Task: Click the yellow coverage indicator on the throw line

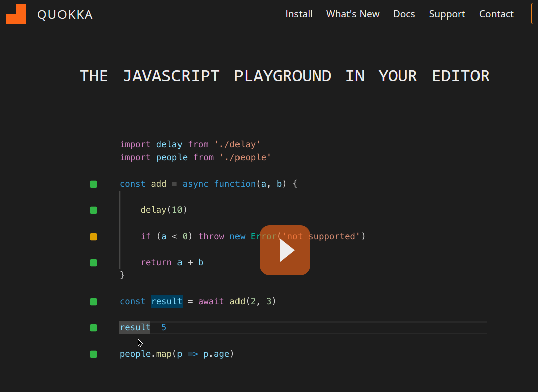Action: click(x=93, y=236)
